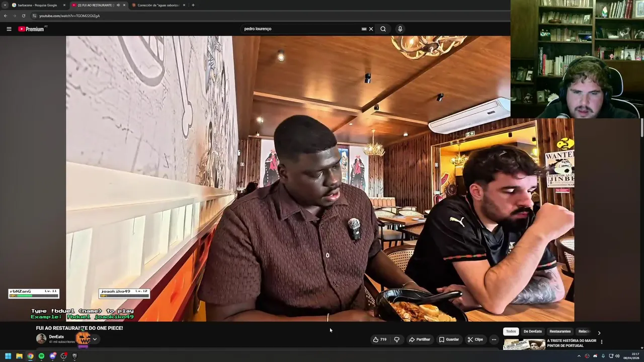Dislike the video with thumbs down
The width and height of the screenshot is (644, 362).
point(396,339)
